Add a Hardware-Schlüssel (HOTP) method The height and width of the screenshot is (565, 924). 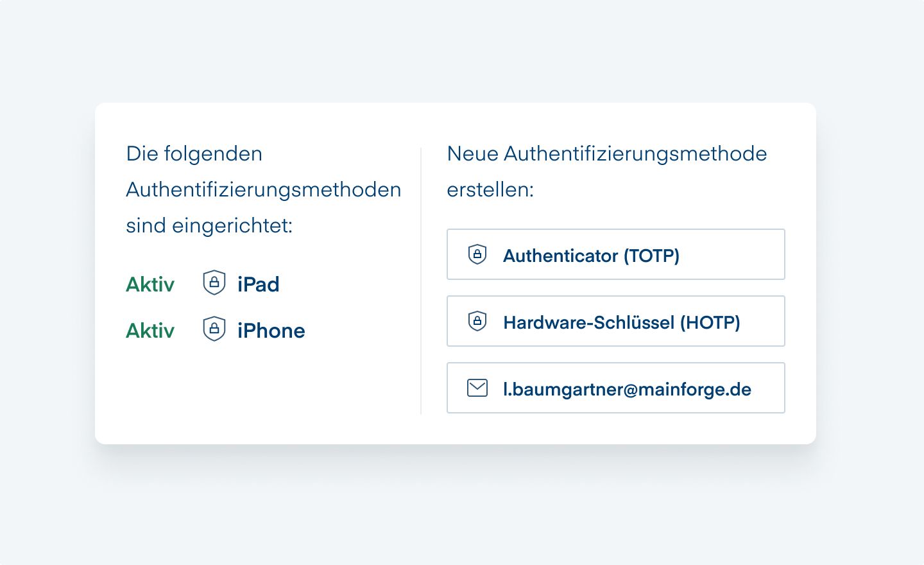pyautogui.click(x=616, y=321)
